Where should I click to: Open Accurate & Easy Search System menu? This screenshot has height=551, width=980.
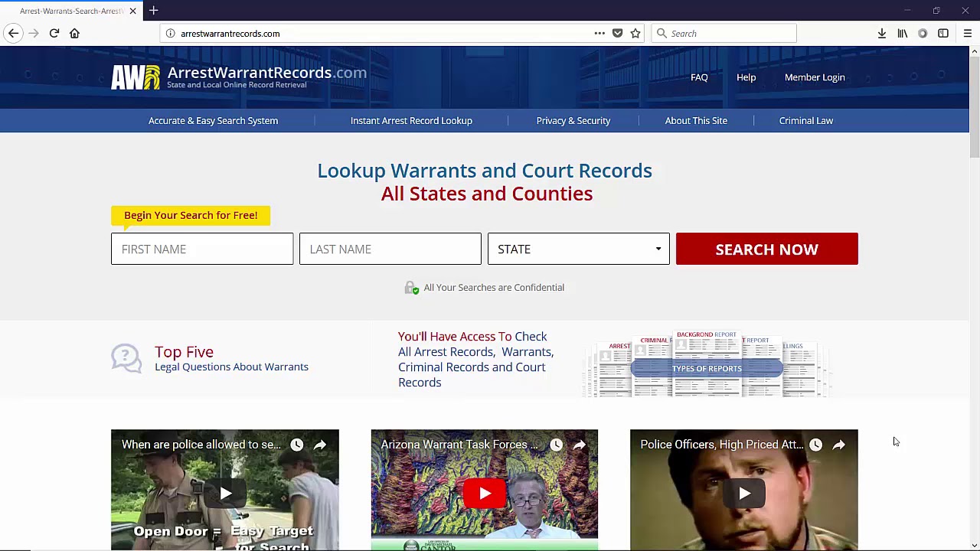coord(213,121)
